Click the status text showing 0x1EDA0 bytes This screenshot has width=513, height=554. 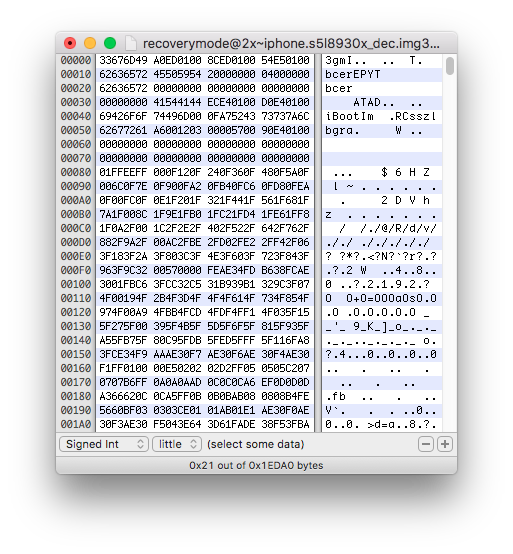pos(256,465)
